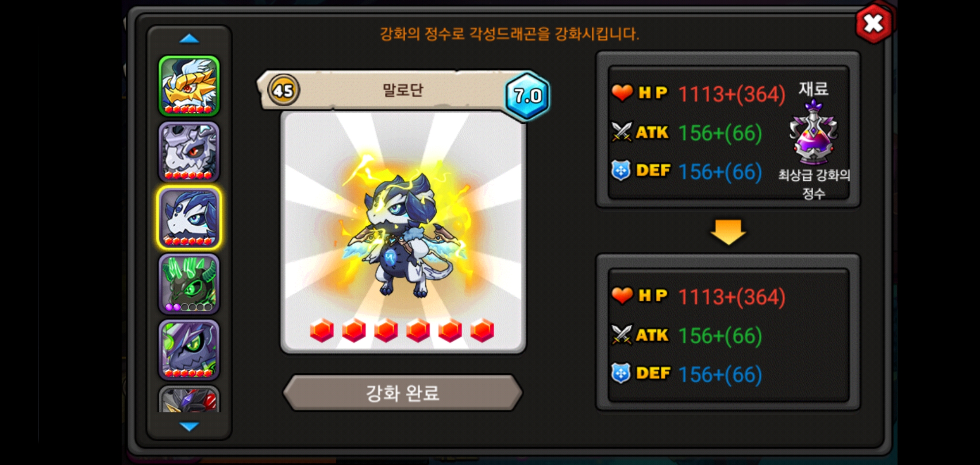The image size is (980, 465).
Task: Select the golden-horned dragon portrait
Action: pos(189,86)
